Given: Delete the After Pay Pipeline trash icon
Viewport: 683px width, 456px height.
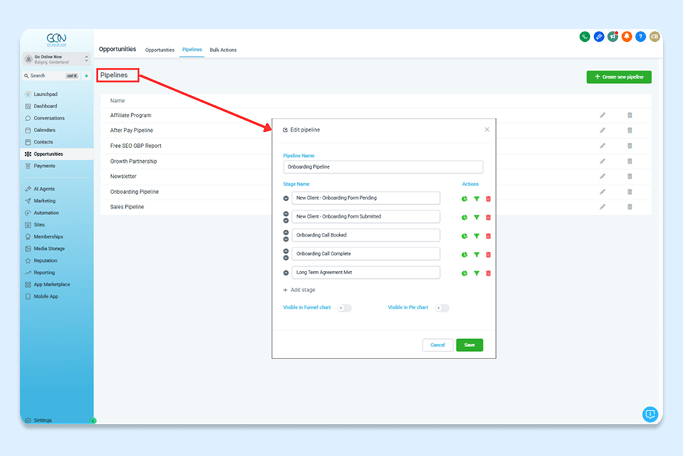Looking at the screenshot, I should point(630,131).
